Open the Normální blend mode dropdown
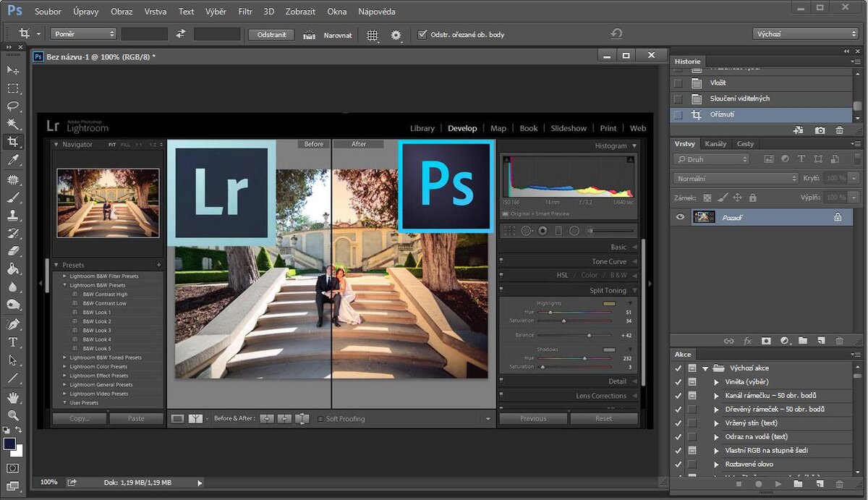The image size is (868, 500). (735, 178)
